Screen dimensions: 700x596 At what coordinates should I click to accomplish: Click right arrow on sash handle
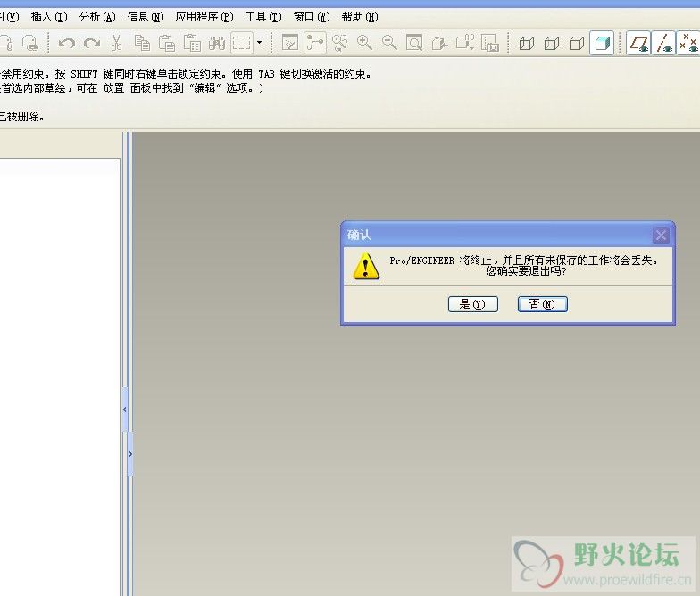[130, 453]
